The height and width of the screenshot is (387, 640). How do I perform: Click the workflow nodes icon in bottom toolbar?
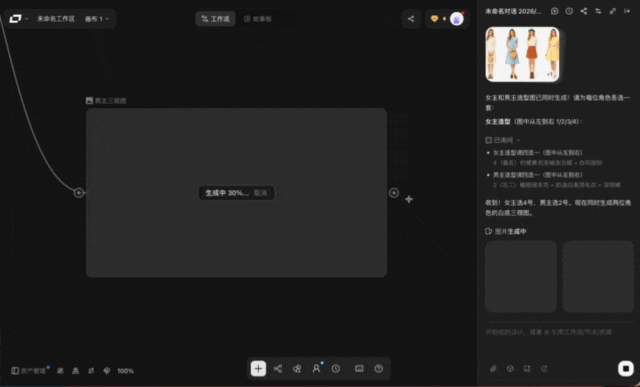[278, 369]
